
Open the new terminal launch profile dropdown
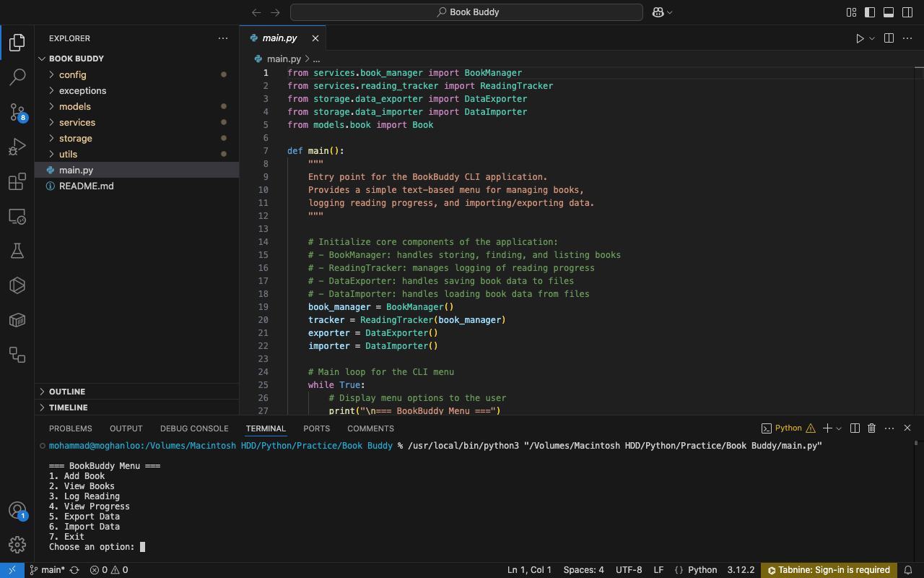(839, 428)
